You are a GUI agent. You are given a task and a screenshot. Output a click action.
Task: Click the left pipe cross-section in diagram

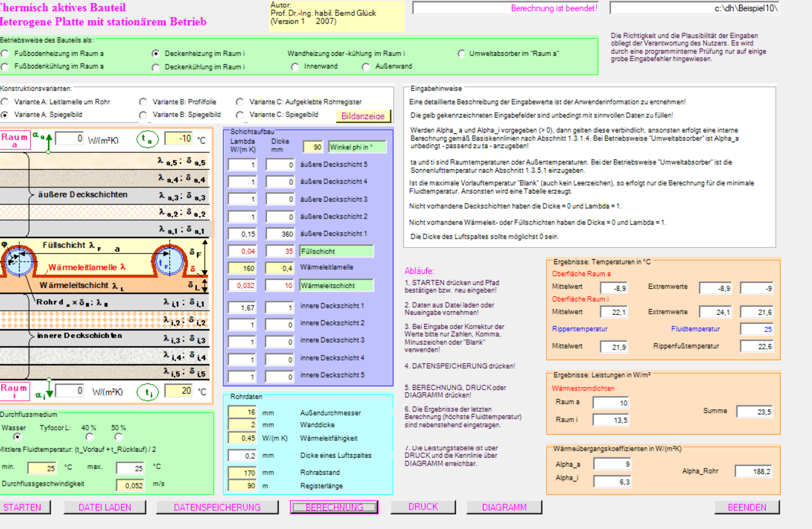[x=19, y=261]
